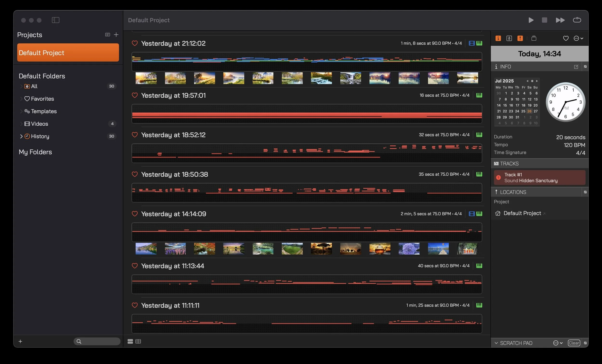Toggle the microphone panel icon in inspector
The height and width of the screenshot is (364, 602).
pyautogui.click(x=509, y=38)
